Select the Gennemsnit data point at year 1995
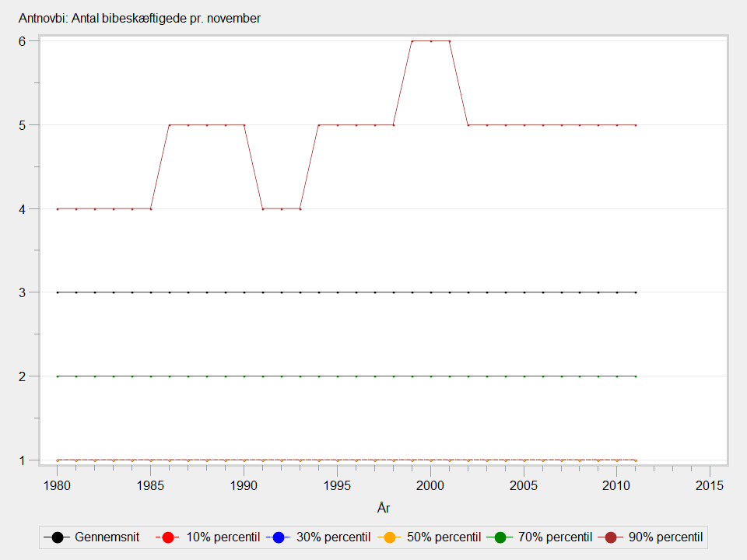 click(337, 292)
